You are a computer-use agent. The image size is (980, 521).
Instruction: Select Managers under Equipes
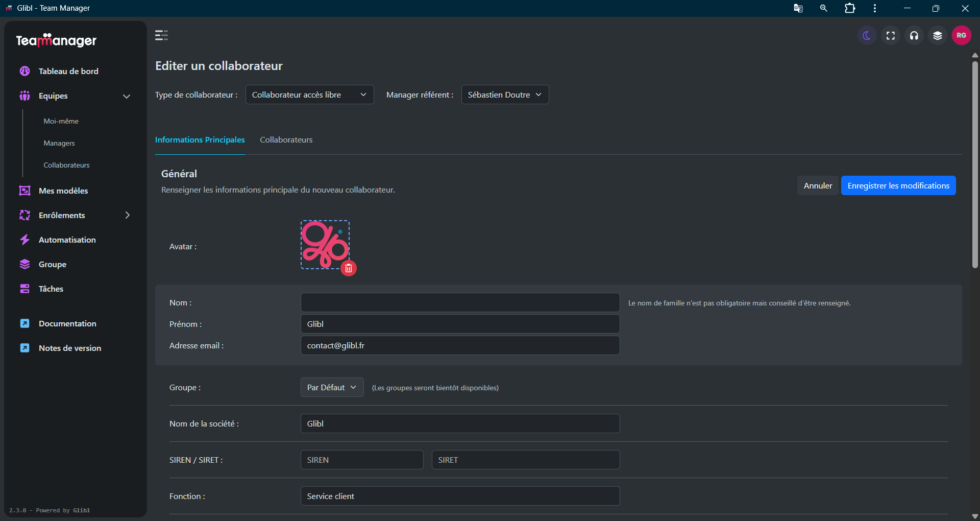(x=59, y=143)
